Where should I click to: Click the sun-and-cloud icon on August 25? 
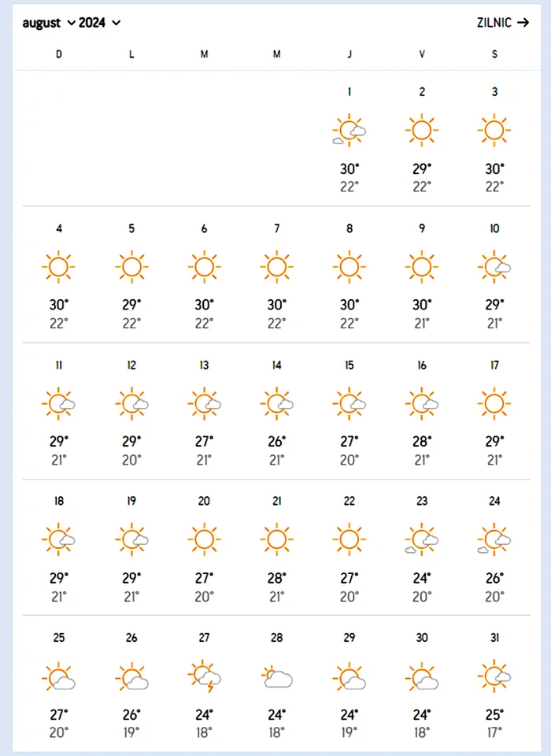pos(59,676)
